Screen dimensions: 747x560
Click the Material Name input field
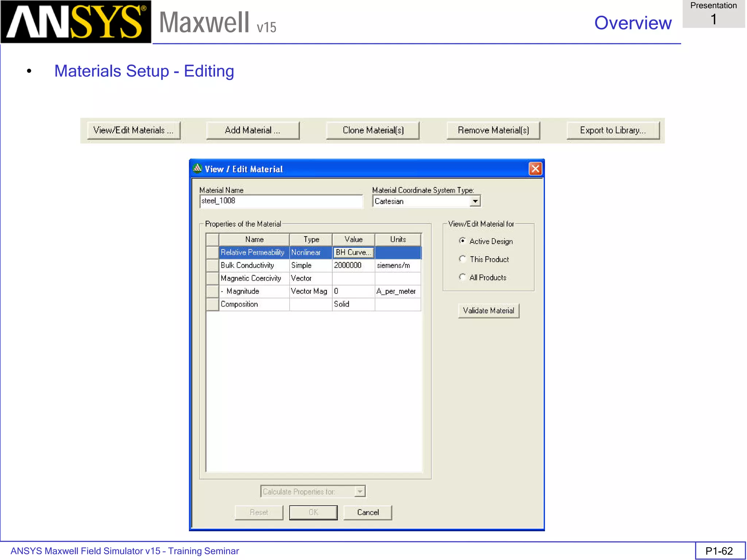click(281, 201)
